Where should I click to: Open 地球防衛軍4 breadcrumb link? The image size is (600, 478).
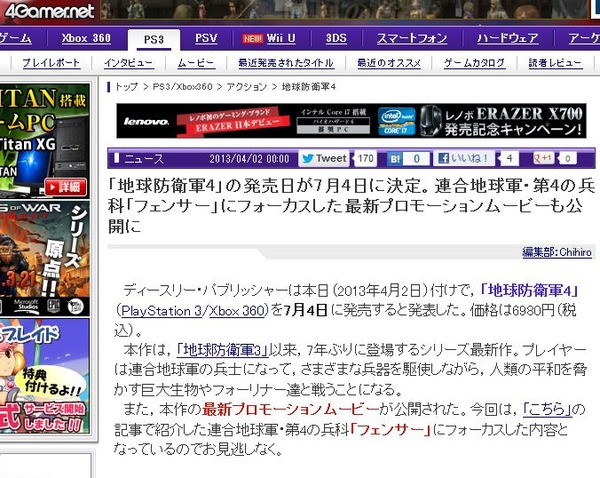click(x=309, y=87)
